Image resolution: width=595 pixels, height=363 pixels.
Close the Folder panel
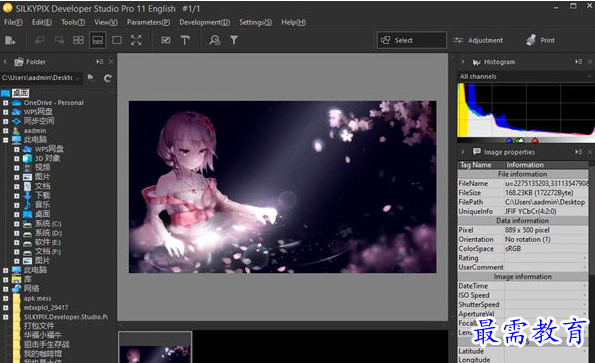pos(111,61)
